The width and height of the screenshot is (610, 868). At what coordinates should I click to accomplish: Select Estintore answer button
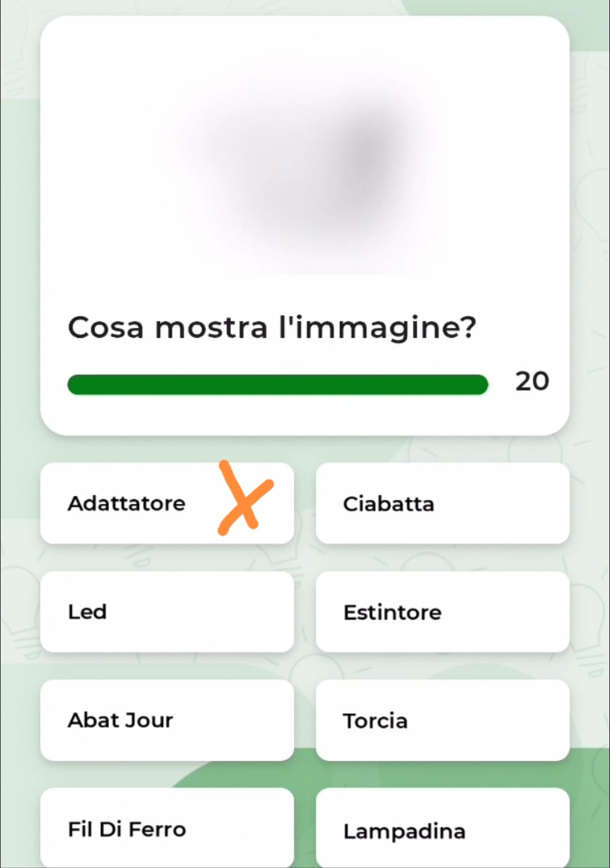[442, 612]
